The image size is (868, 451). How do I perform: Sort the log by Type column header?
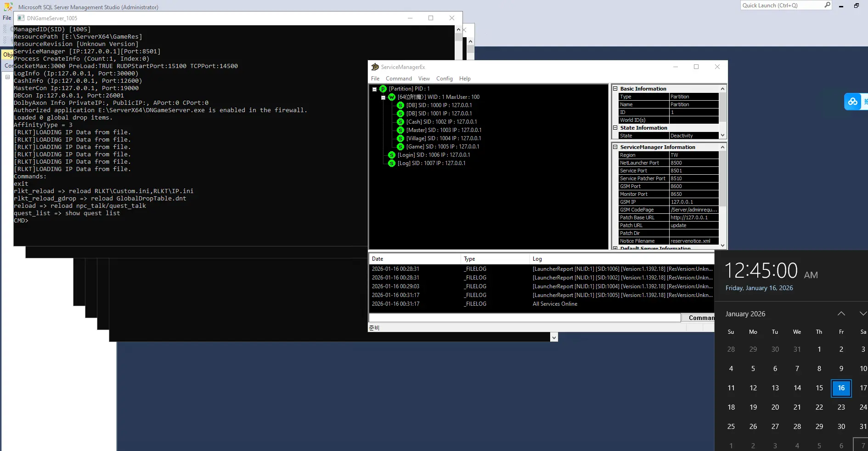495,259
